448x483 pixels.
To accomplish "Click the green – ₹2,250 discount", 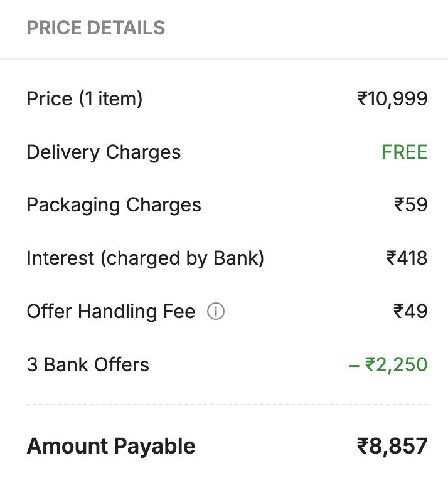I will [x=388, y=365].
